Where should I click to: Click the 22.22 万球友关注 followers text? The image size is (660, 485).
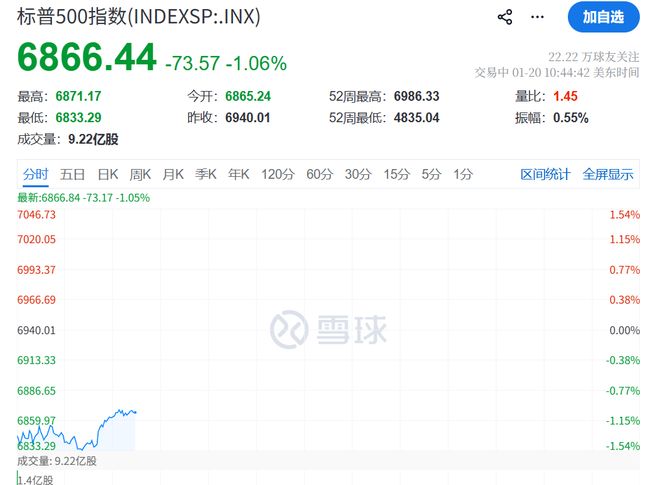(x=593, y=57)
